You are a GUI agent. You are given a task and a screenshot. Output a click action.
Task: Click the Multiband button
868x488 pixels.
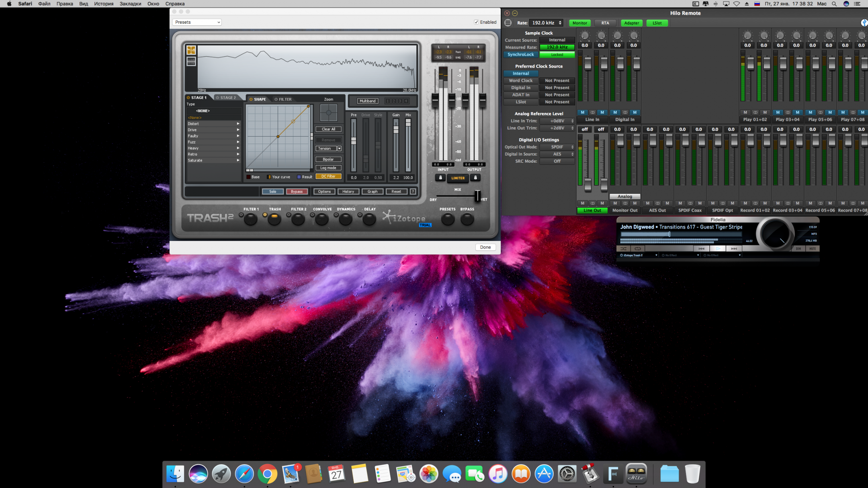point(368,101)
